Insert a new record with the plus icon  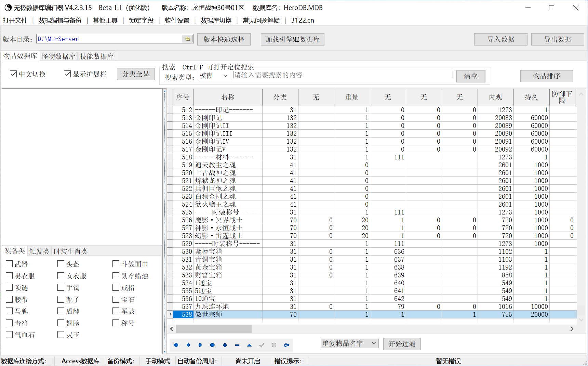pyautogui.click(x=225, y=345)
